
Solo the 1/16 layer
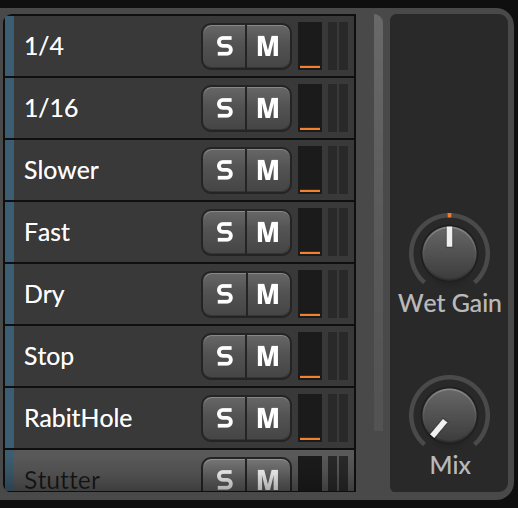point(224,108)
